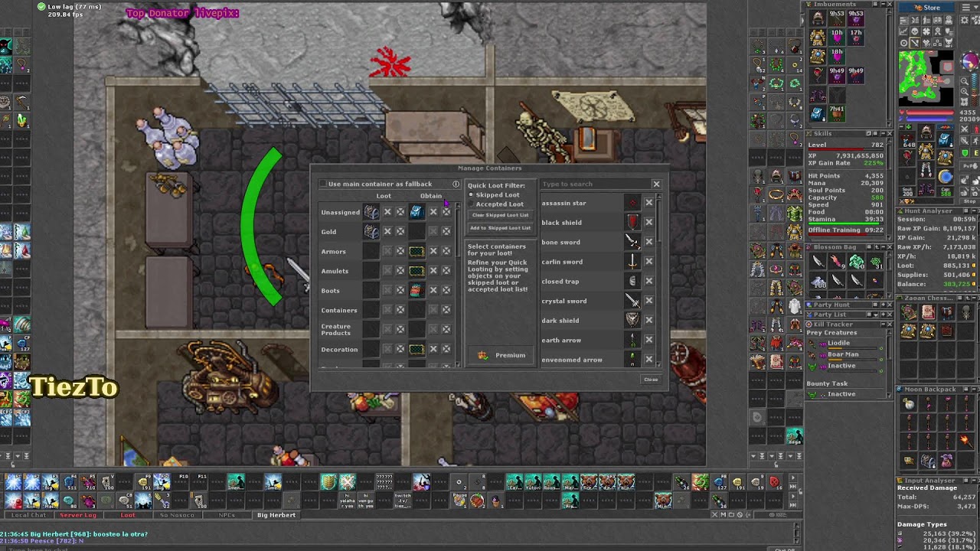Click the Unassigned obtain backpack icon
The image size is (980, 551).
(x=416, y=212)
